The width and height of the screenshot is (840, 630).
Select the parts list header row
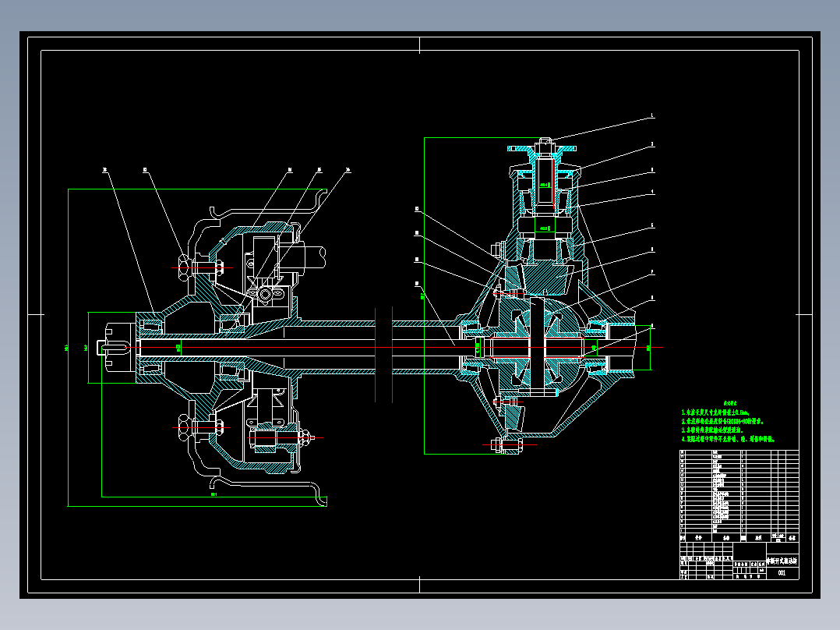point(739,537)
